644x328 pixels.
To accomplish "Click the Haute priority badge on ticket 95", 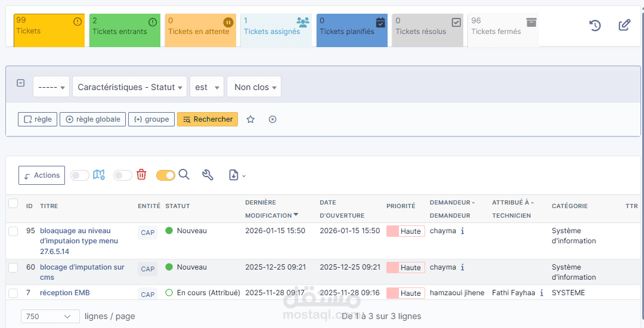I will [406, 231].
